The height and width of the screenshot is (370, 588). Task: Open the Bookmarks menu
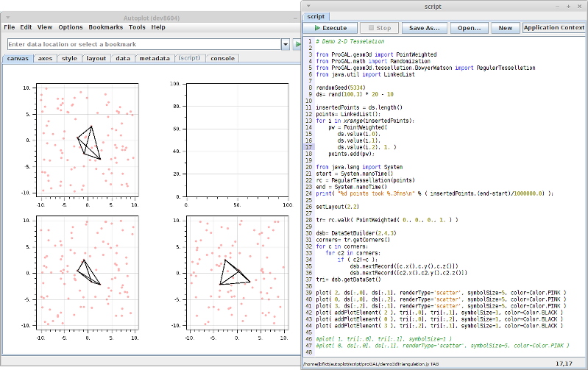pyautogui.click(x=106, y=27)
